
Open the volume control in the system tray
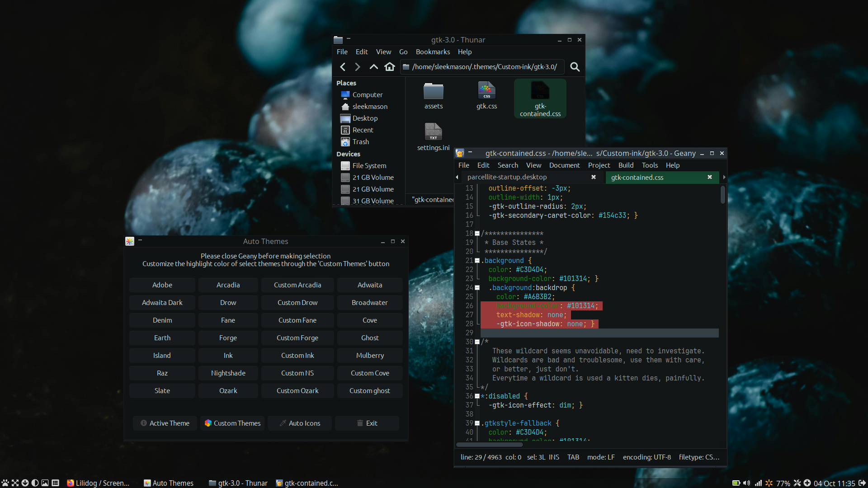point(746,483)
